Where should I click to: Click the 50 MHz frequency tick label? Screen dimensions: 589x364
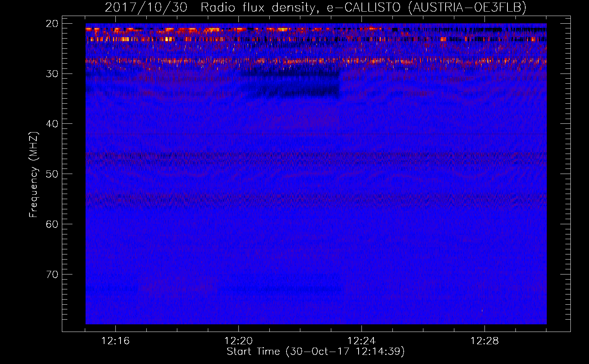[x=52, y=174]
